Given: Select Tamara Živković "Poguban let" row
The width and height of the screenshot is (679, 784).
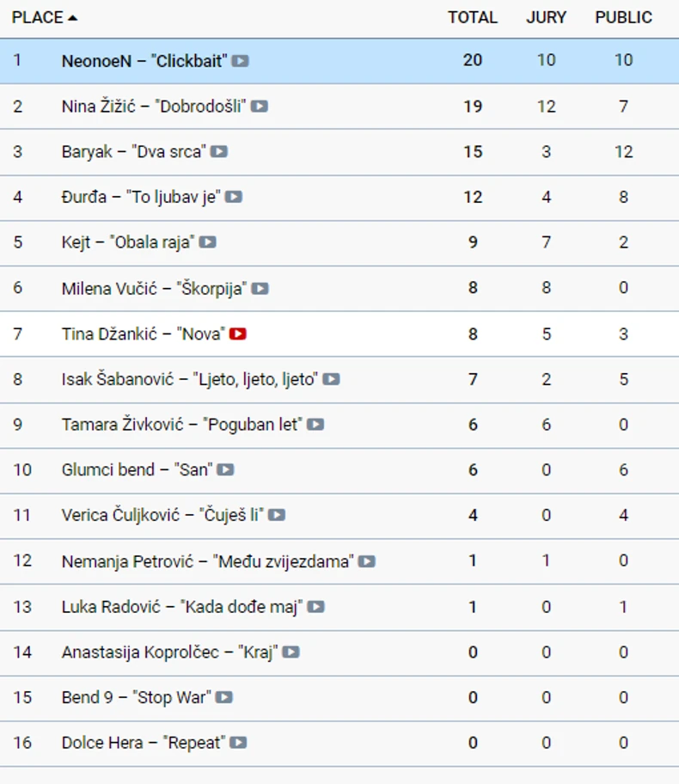Looking at the screenshot, I should 181,425.
